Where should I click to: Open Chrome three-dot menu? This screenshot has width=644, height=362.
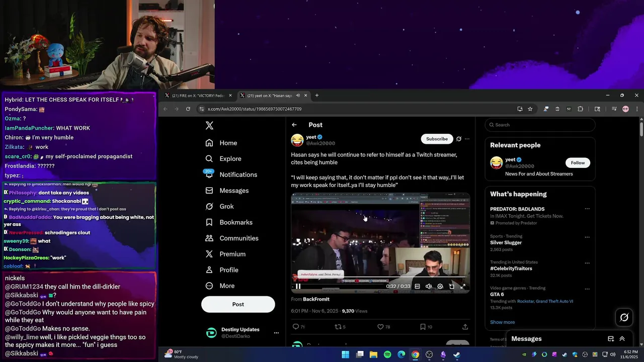pyautogui.click(x=637, y=109)
